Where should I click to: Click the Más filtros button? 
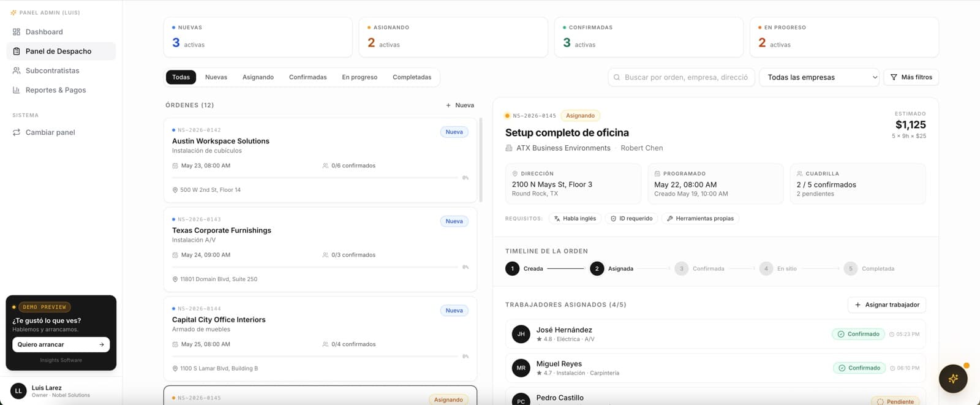(x=911, y=77)
